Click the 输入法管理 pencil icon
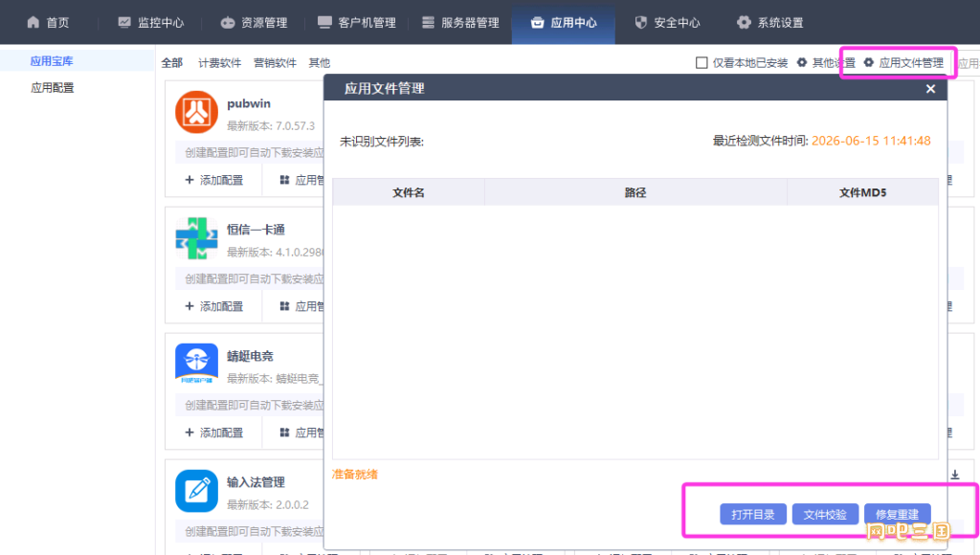This screenshot has width=980, height=555. point(196,491)
